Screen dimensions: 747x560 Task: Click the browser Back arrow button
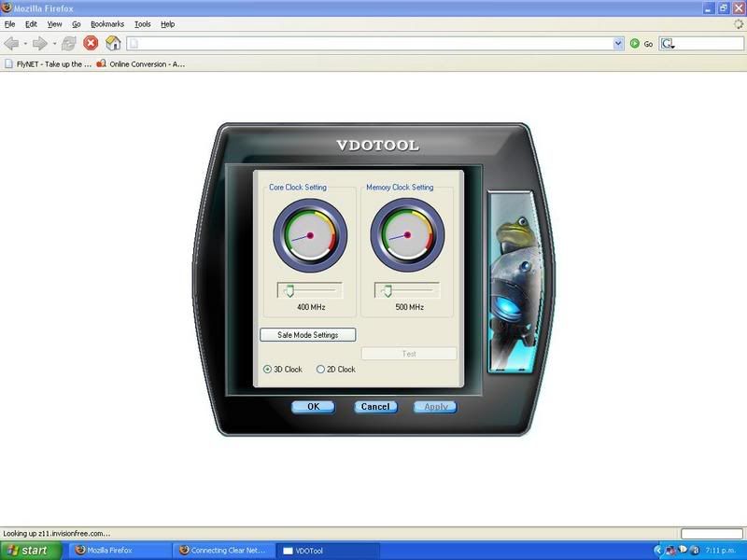(12, 43)
